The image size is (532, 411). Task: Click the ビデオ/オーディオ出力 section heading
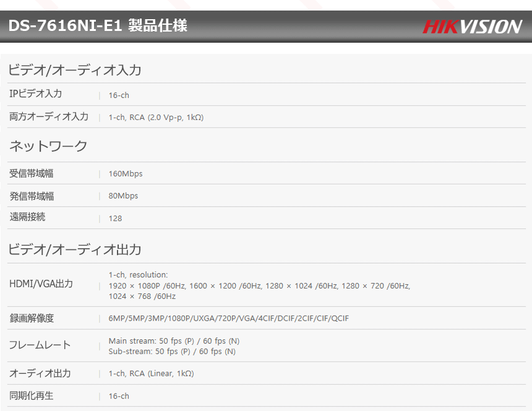[x=75, y=250]
